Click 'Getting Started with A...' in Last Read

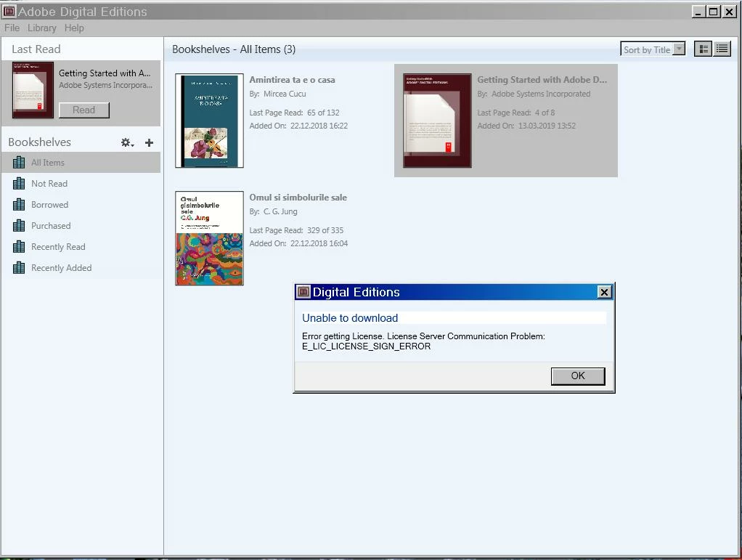click(105, 73)
